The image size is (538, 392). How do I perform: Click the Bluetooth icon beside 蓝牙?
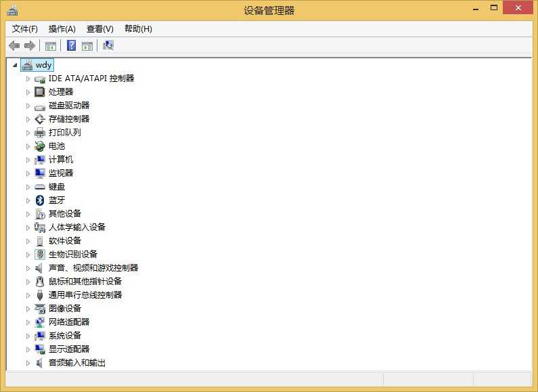(x=40, y=200)
